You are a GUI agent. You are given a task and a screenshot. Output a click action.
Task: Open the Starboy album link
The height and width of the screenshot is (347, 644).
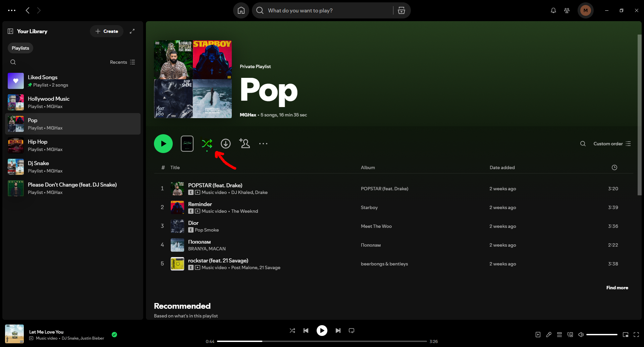[x=369, y=207]
